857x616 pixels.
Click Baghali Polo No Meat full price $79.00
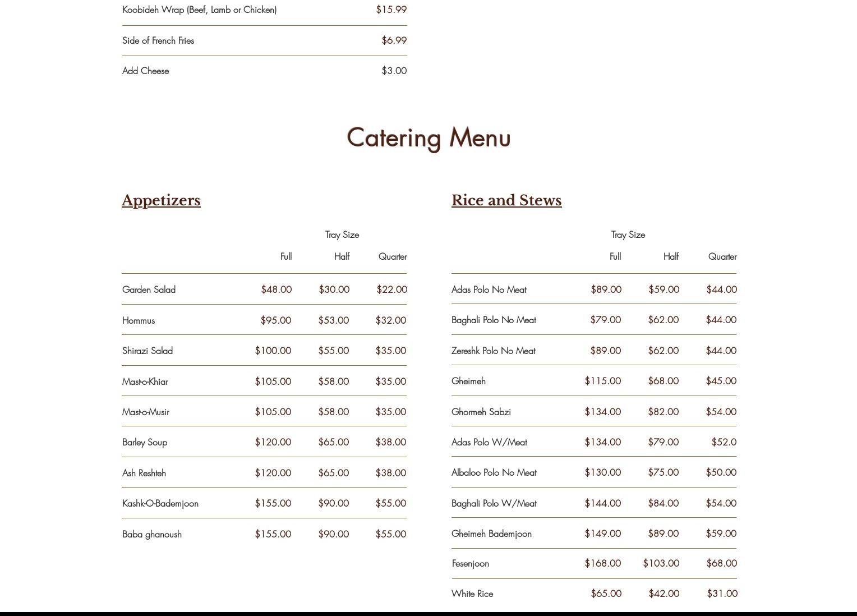[605, 320]
